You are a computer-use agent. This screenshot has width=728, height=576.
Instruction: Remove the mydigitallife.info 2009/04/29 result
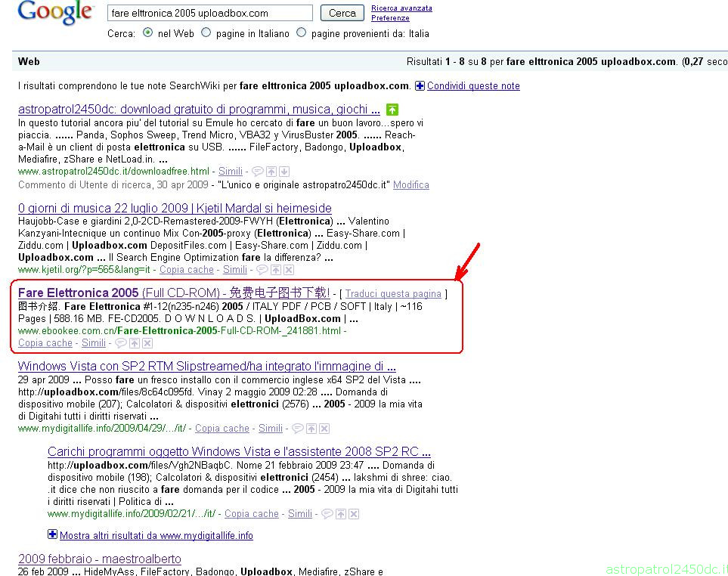coord(324,429)
